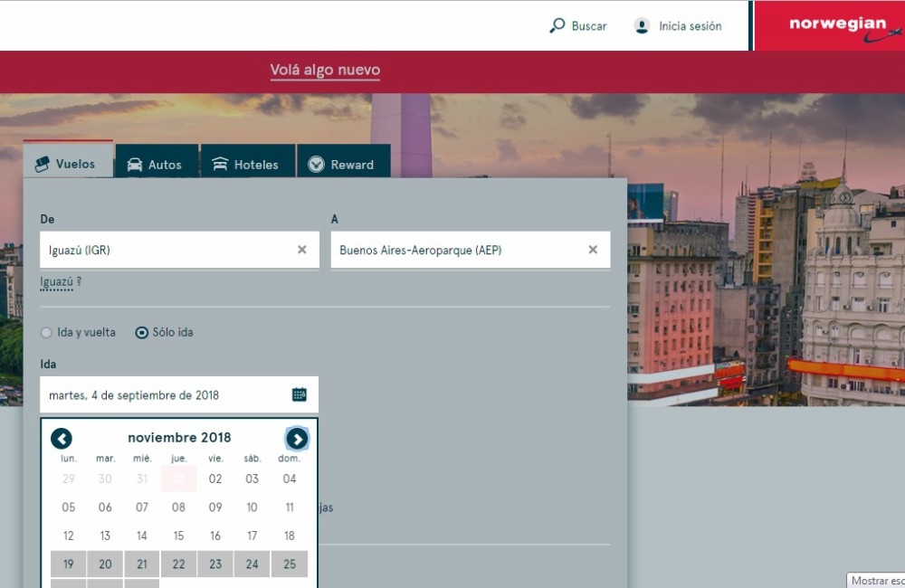Open the calendar icon in Ida field
The image size is (905, 588).
300,394
